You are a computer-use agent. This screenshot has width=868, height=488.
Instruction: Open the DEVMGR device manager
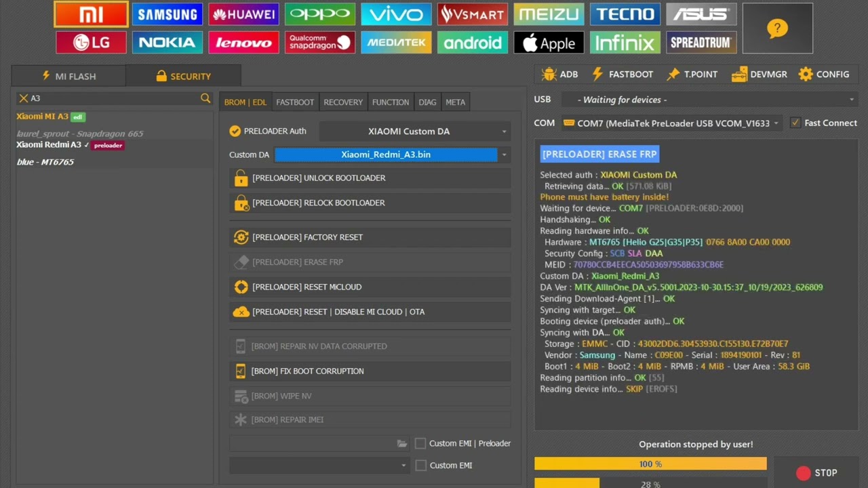coord(759,75)
